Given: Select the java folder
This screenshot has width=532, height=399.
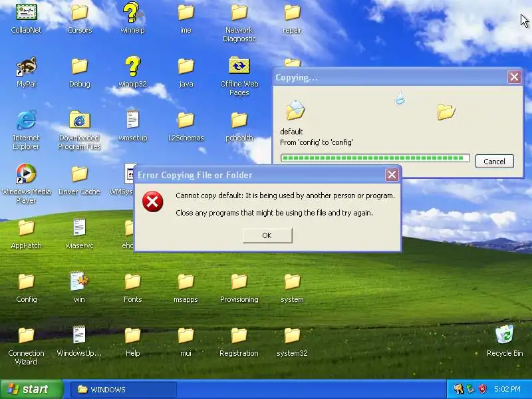Looking at the screenshot, I should coord(186,66).
